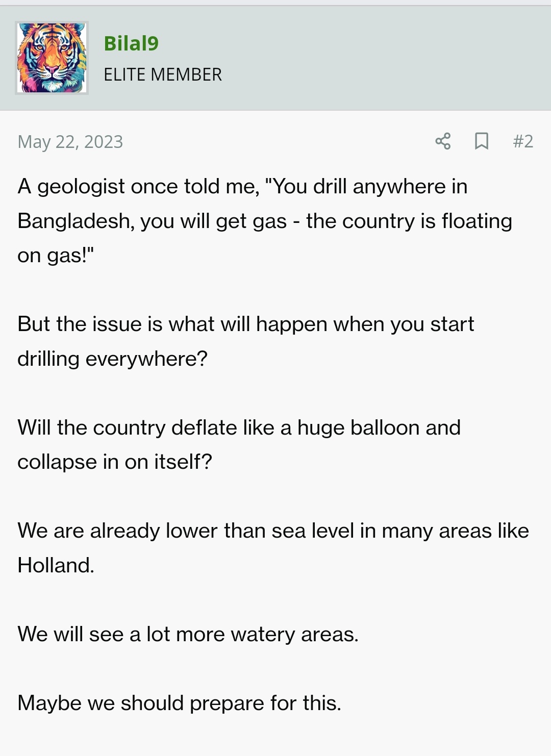The width and height of the screenshot is (551, 756).
Task: Open Bilal9's colorful tiger avatar
Action: (x=52, y=58)
